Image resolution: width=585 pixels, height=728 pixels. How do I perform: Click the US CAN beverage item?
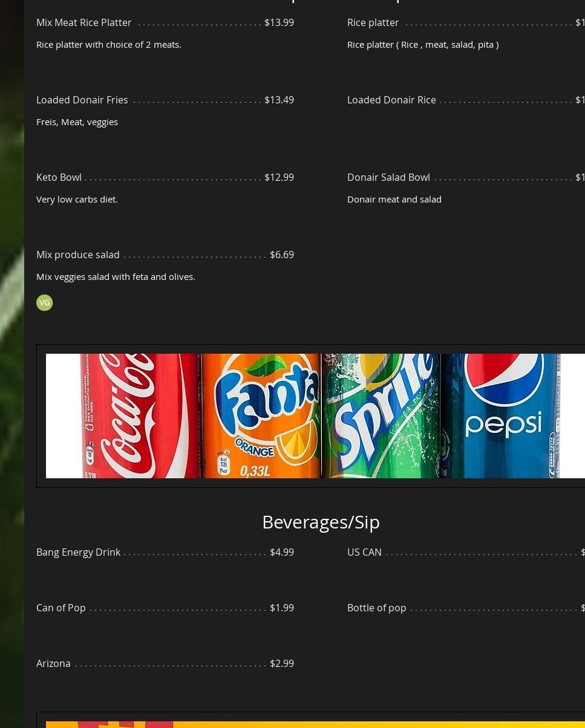(x=364, y=552)
